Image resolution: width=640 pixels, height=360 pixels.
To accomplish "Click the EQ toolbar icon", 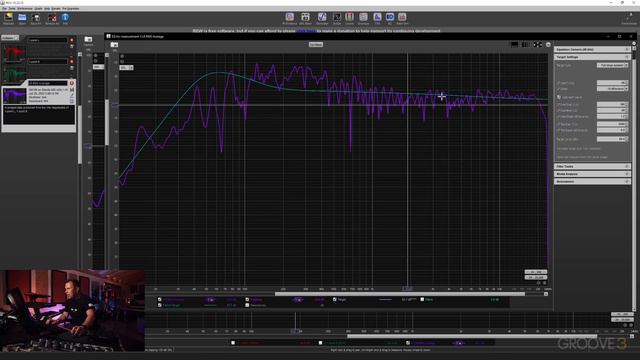I will tap(390, 17).
